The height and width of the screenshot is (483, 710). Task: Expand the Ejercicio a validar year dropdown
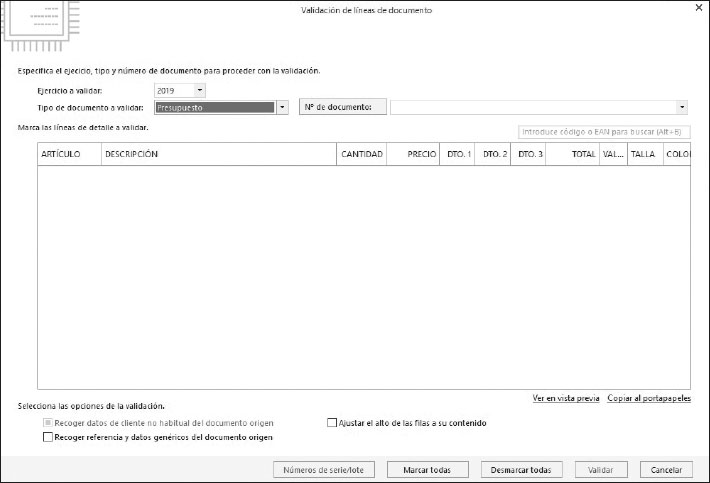[199, 91]
